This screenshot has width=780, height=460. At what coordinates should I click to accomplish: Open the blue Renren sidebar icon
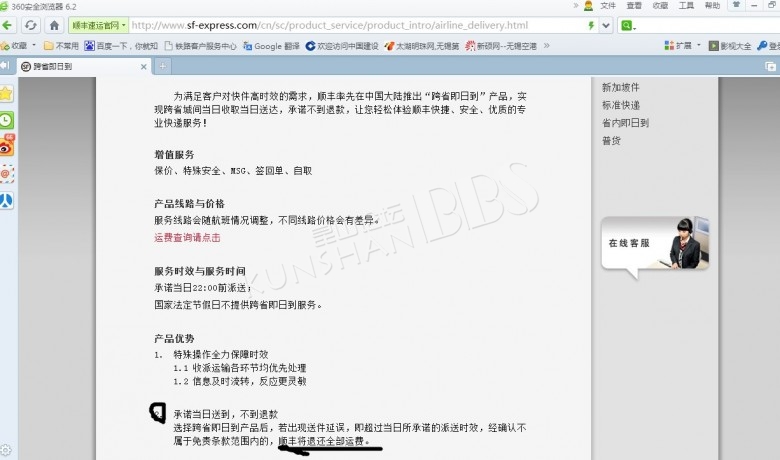tap(6, 201)
